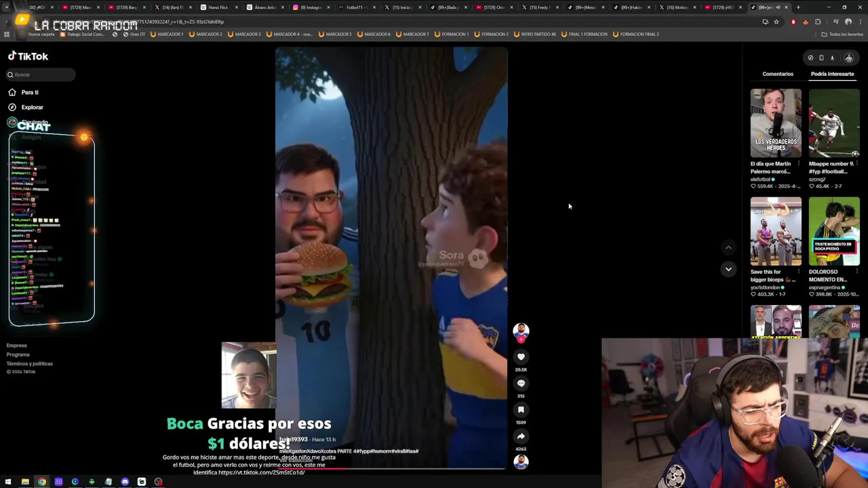Click Términos y políticas footer link
Viewport: 868px width, 488px height.
tap(29, 364)
